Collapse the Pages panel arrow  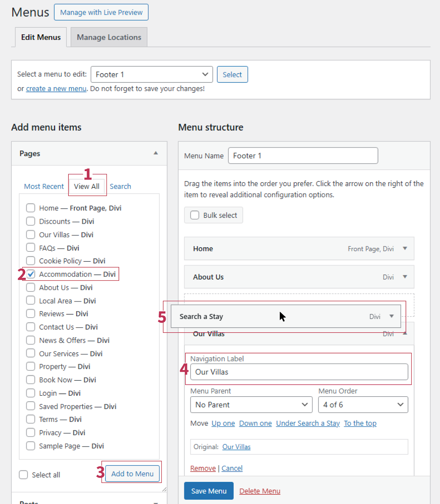(x=155, y=153)
